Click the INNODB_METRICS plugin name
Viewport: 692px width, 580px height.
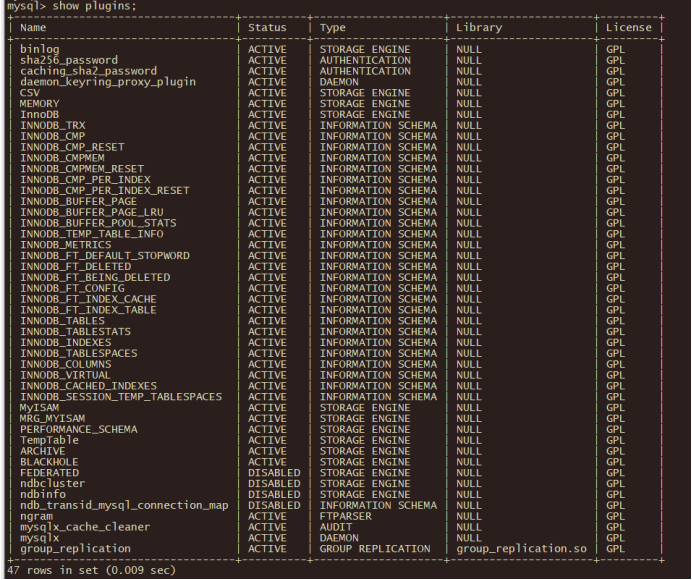(x=65, y=245)
